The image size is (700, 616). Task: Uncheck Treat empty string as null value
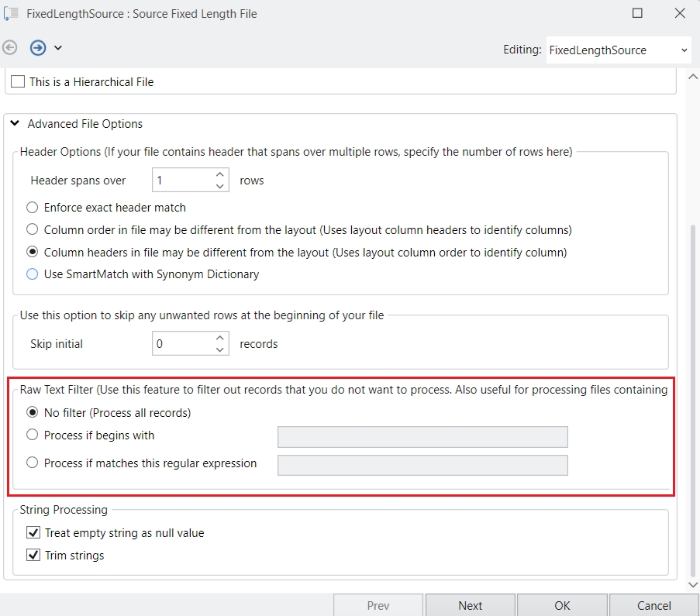click(x=33, y=533)
